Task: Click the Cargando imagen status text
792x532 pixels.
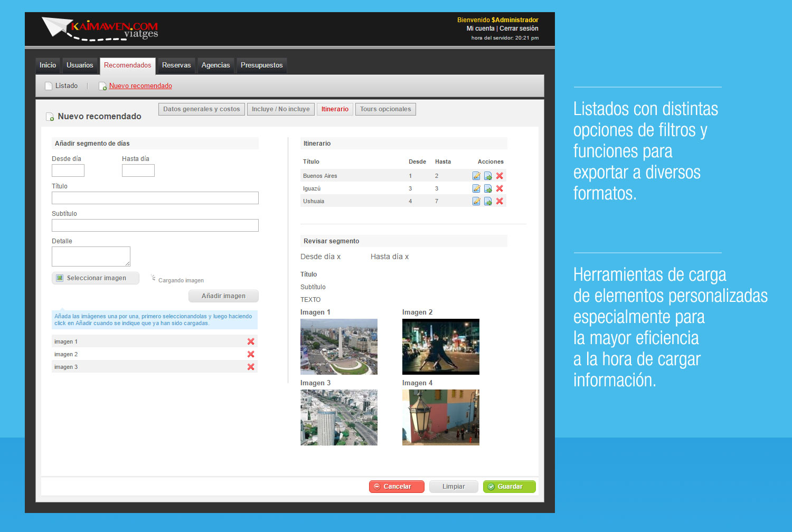Action: 181,280
